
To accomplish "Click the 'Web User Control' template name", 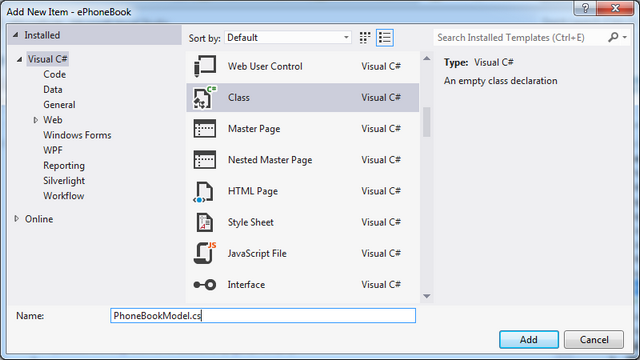I will [x=265, y=66].
